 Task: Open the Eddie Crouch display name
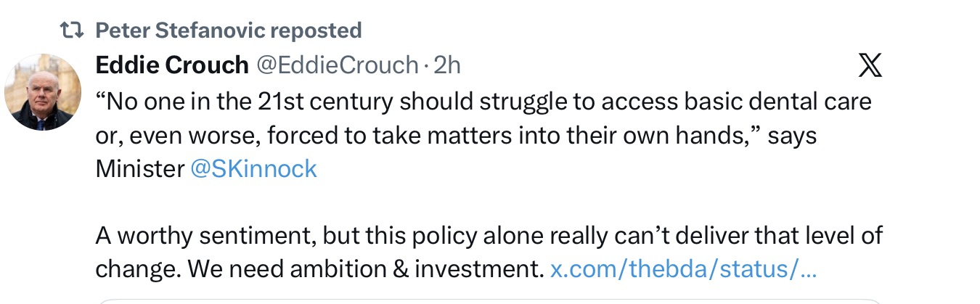172,65
